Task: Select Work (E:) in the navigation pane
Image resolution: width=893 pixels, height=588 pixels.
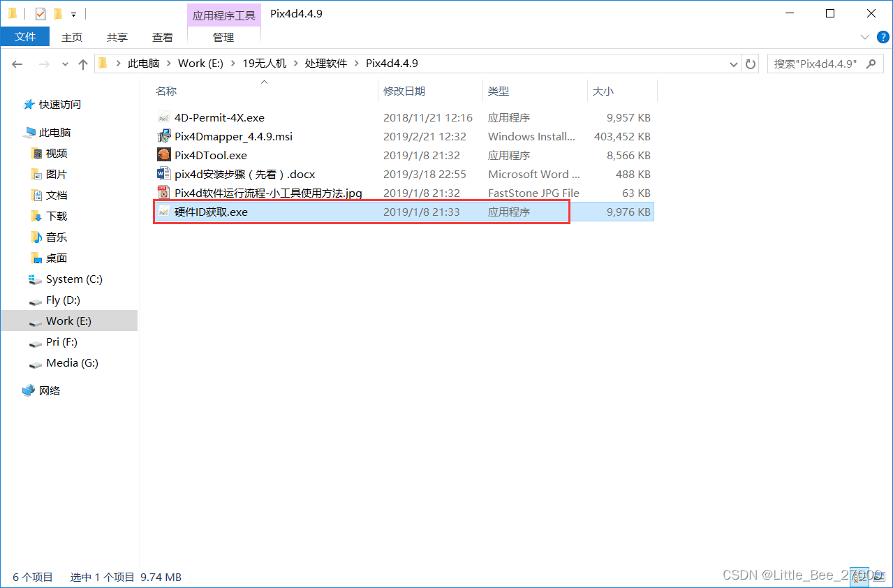Action: [x=68, y=321]
